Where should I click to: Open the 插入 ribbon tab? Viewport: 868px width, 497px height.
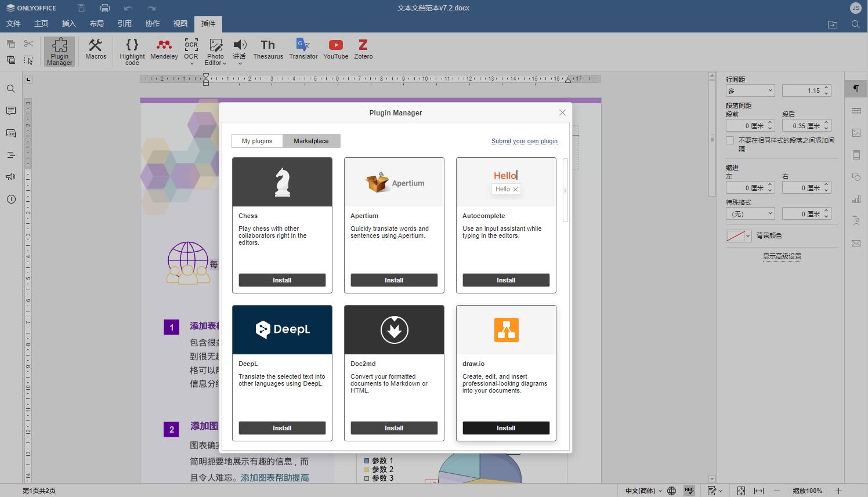pos(68,24)
